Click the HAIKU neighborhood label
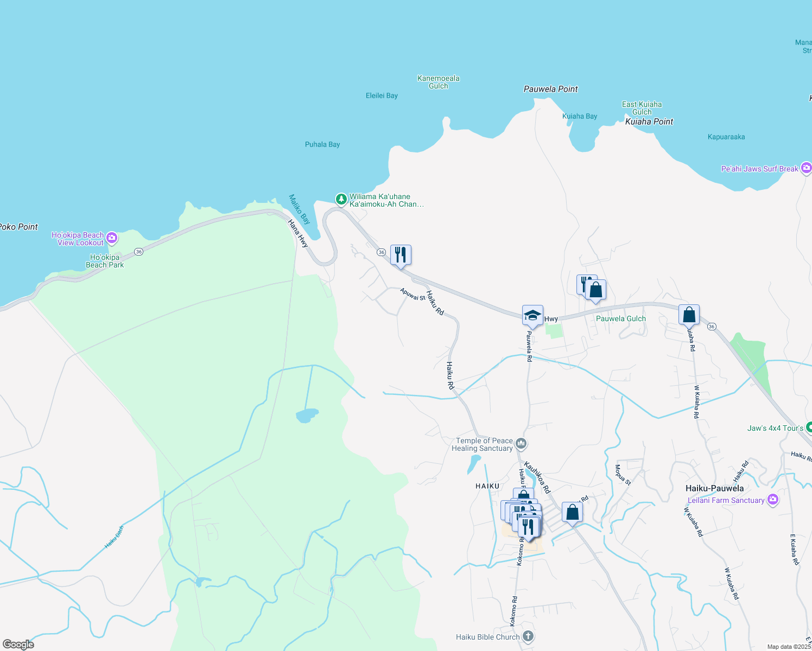 487,486
